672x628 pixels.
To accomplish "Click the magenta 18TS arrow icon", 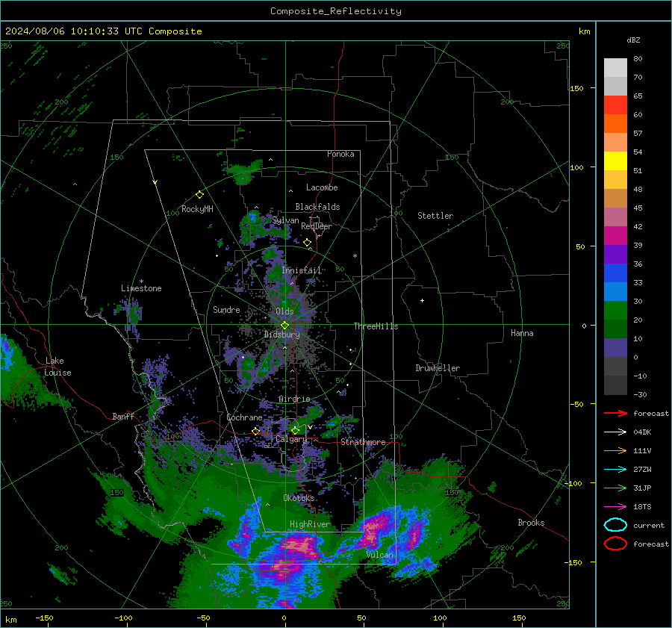I will [x=615, y=507].
